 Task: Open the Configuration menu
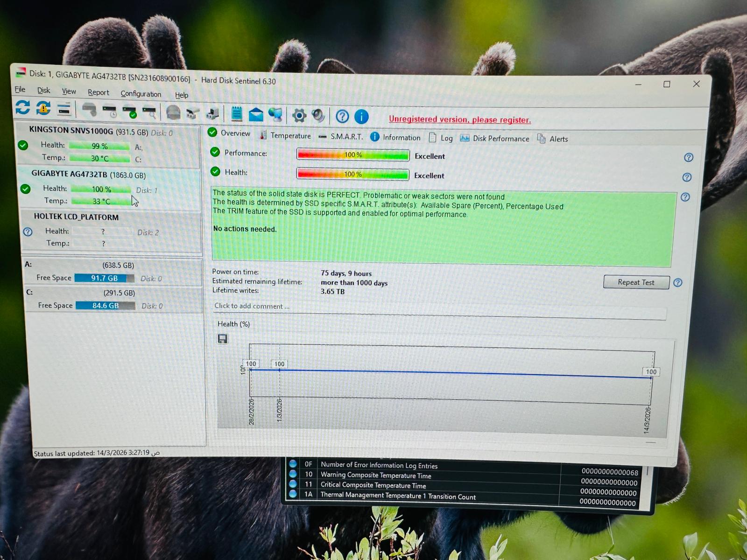141,94
